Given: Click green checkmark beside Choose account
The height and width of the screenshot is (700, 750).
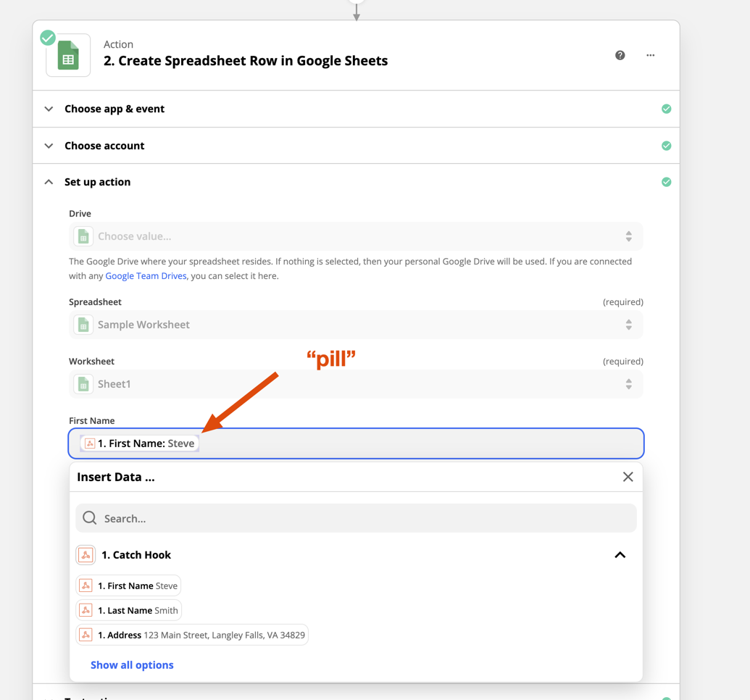Looking at the screenshot, I should (x=666, y=146).
